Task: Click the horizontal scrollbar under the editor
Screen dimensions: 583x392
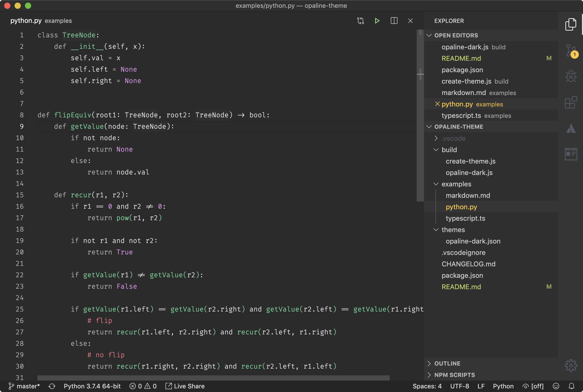Action: pyautogui.click(x=213, y=378)
